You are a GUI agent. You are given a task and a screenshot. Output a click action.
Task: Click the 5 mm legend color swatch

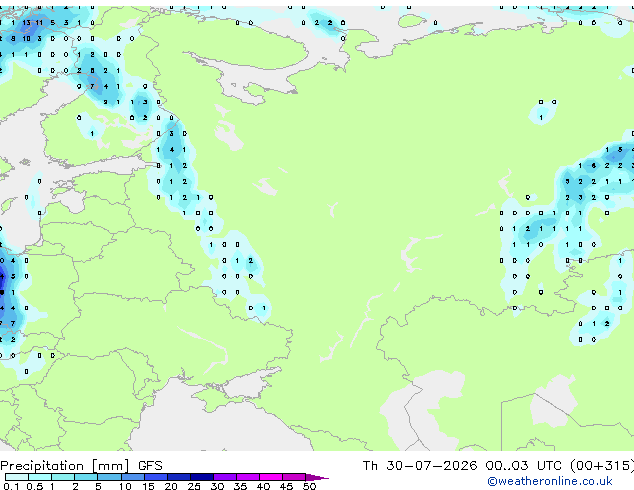click(x=109, y=477)
